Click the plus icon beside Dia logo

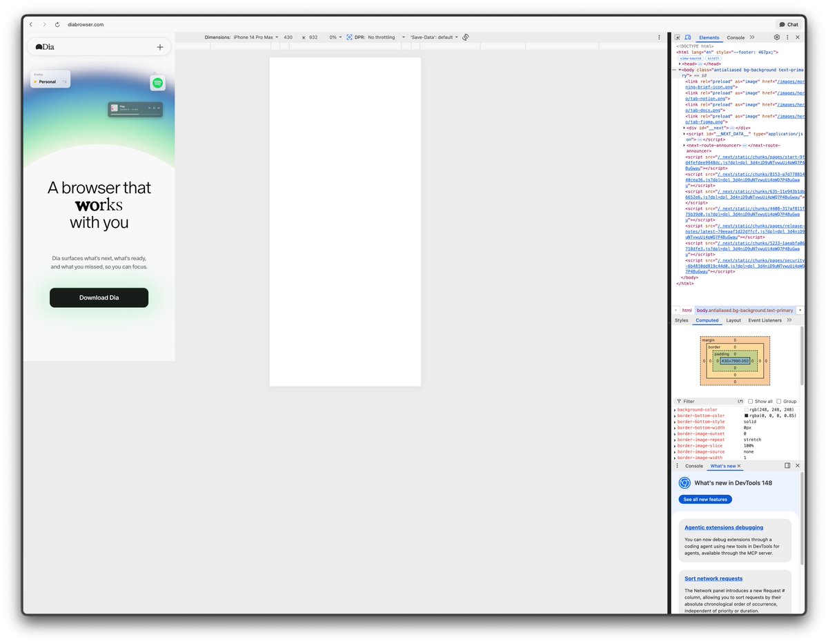(160, 47)
